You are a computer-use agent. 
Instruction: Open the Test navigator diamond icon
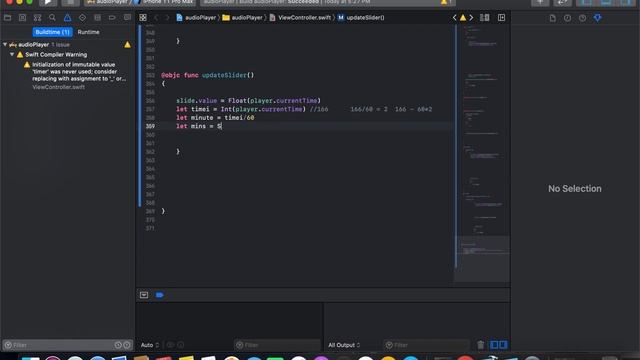click(x=82, y=18)
